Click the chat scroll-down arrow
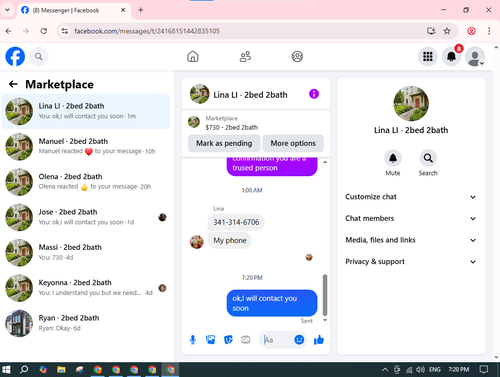This screenshot has height=377, width=500. pyautogui.click(x=325, y=320)
